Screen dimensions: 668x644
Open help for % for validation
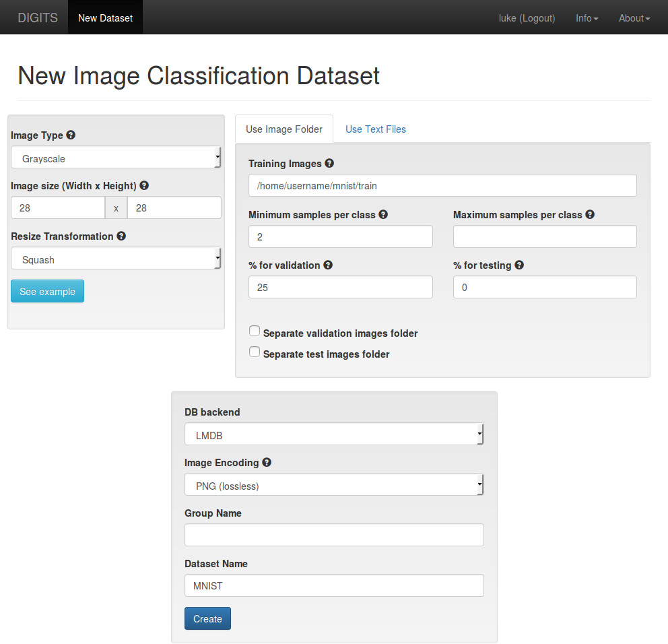[328, 265]
